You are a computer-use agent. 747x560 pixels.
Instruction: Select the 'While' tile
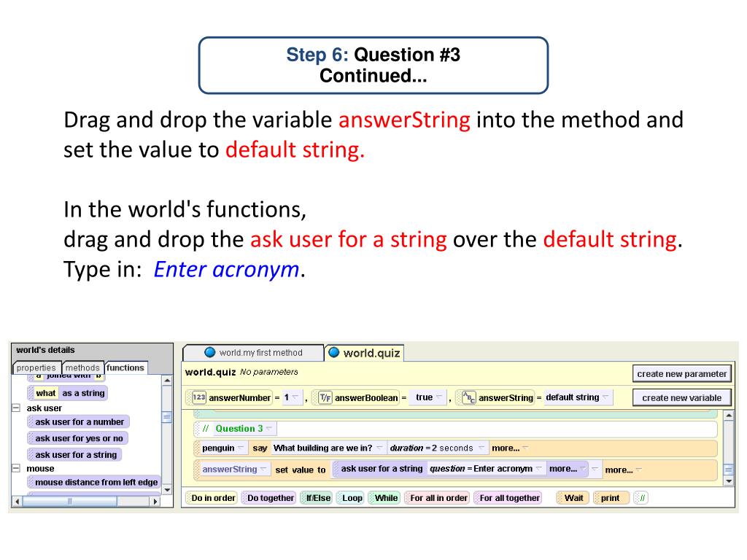click(384, 497)
